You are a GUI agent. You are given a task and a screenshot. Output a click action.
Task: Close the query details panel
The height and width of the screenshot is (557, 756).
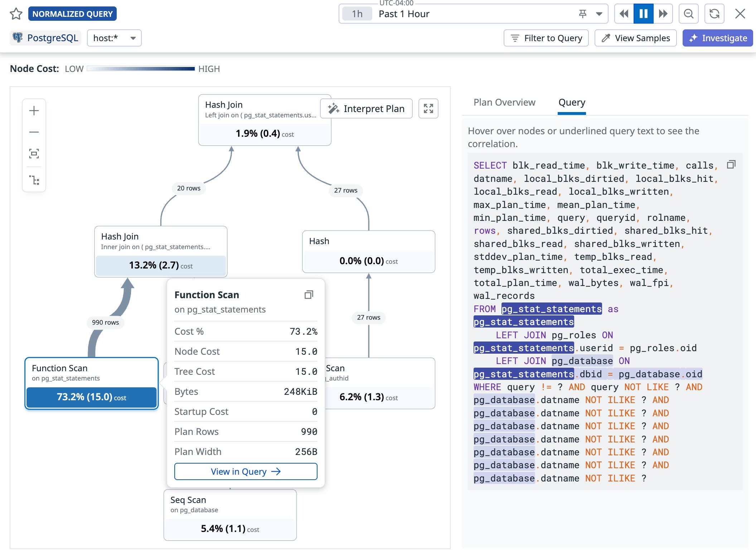[x=740, y=14]
